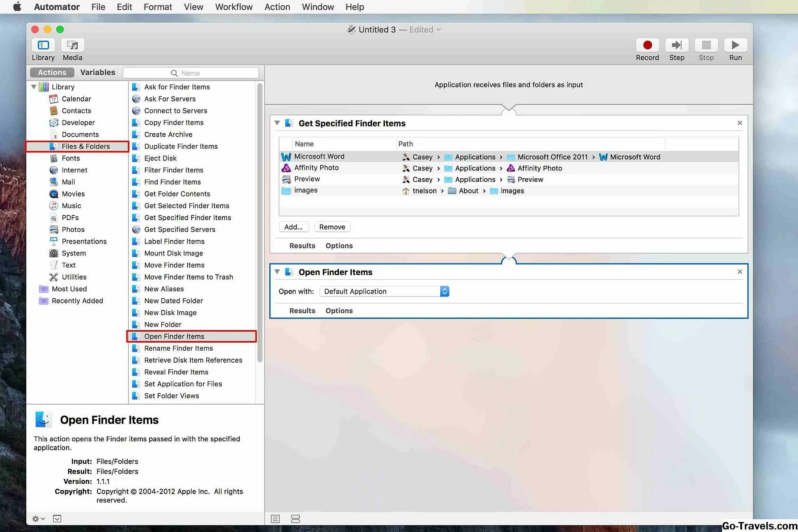Collapse Open Finder Items action
This screenshot has height=532, width=798.
tap(277, 272)
